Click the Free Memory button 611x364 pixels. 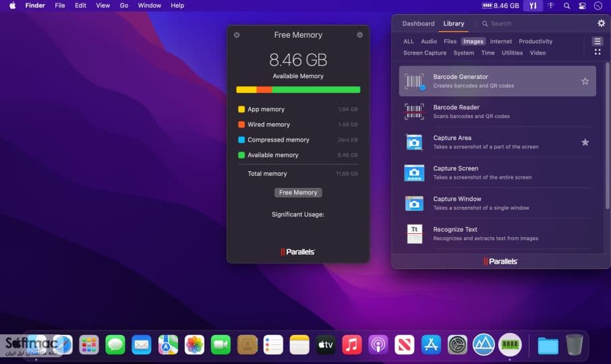pyautogui.click(x=298, y=192)
